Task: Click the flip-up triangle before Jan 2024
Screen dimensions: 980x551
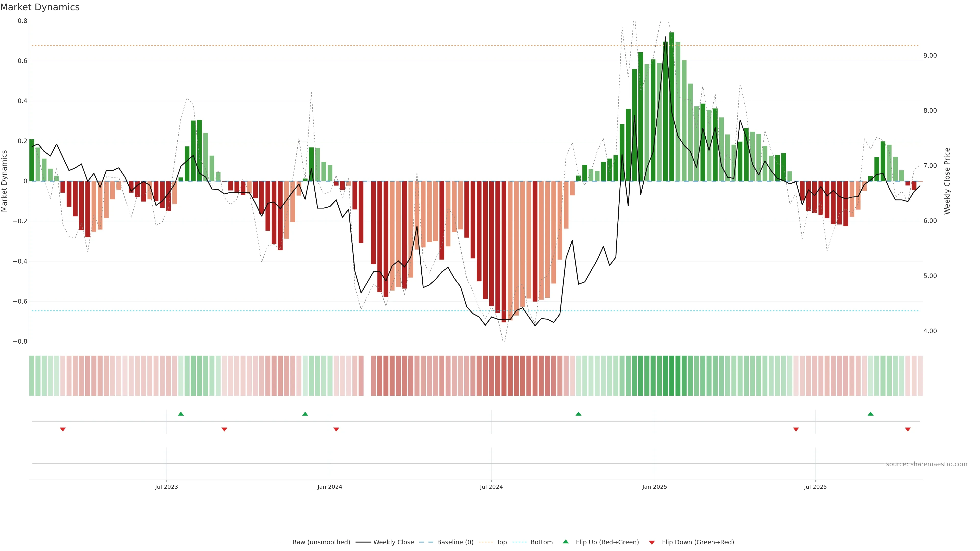Action: [305, 414]
